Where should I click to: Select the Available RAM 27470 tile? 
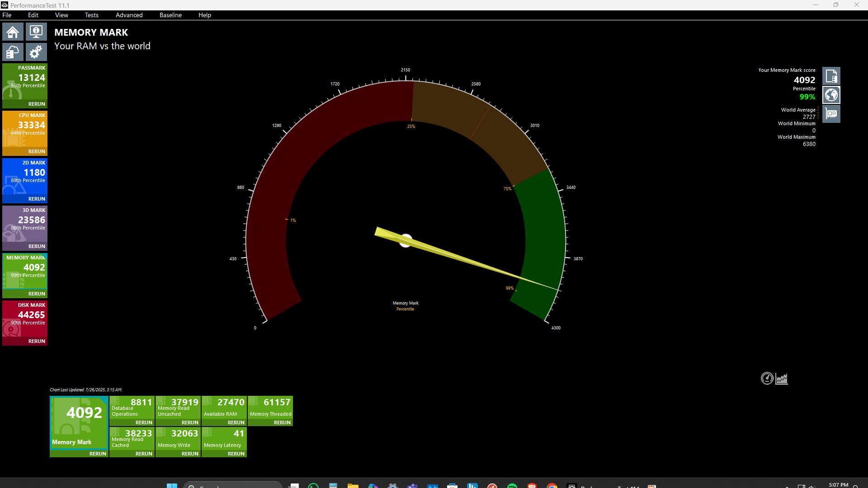(224, 407)
